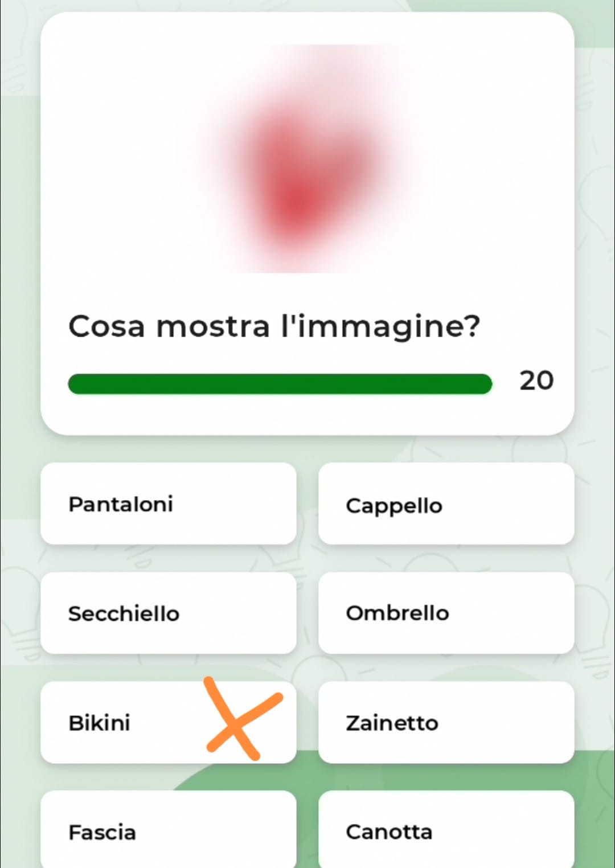615x868 pixels.
Task: Select the Fascia option
Action: (169, 830)
